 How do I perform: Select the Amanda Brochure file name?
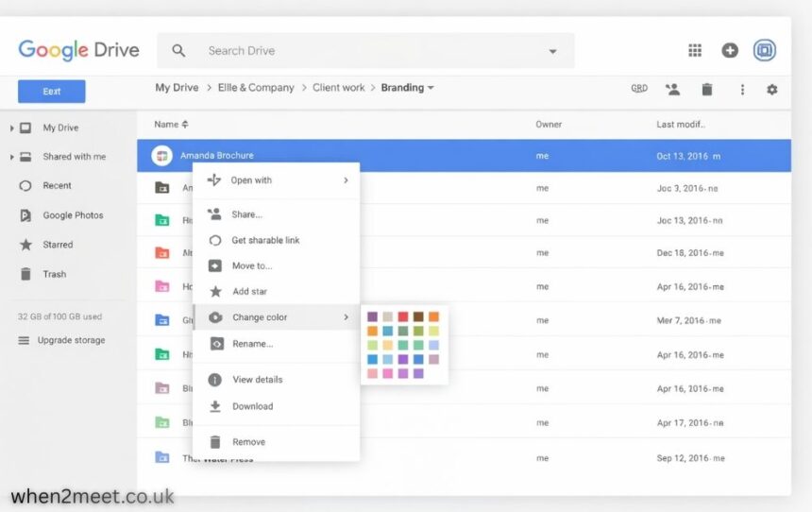(x=217, y=155)
